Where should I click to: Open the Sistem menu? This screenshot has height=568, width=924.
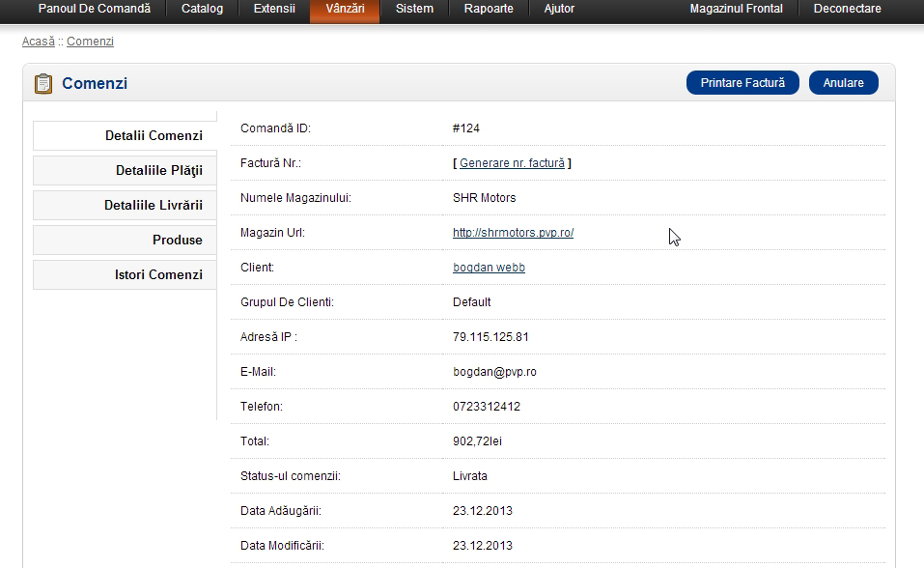(x=414, y=9)
